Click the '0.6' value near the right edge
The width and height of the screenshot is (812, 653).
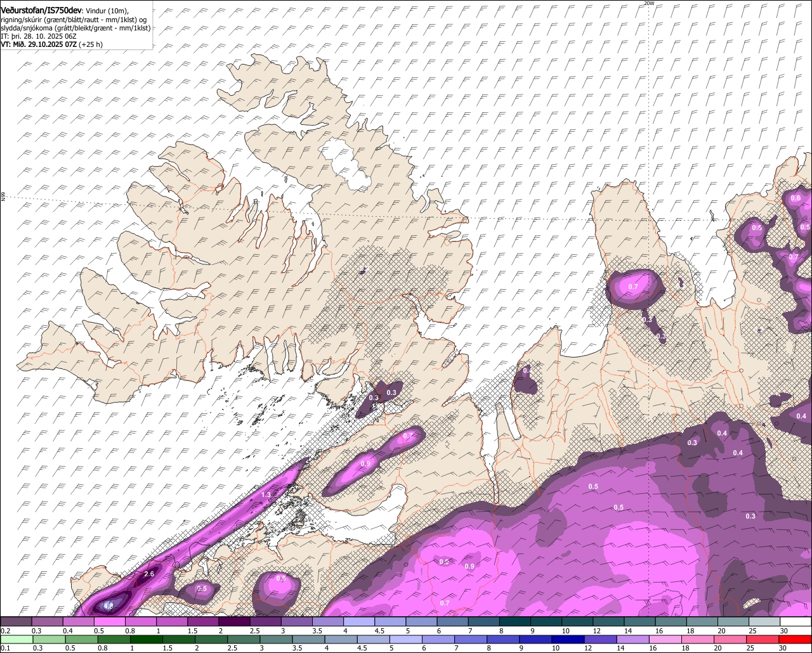796,198
